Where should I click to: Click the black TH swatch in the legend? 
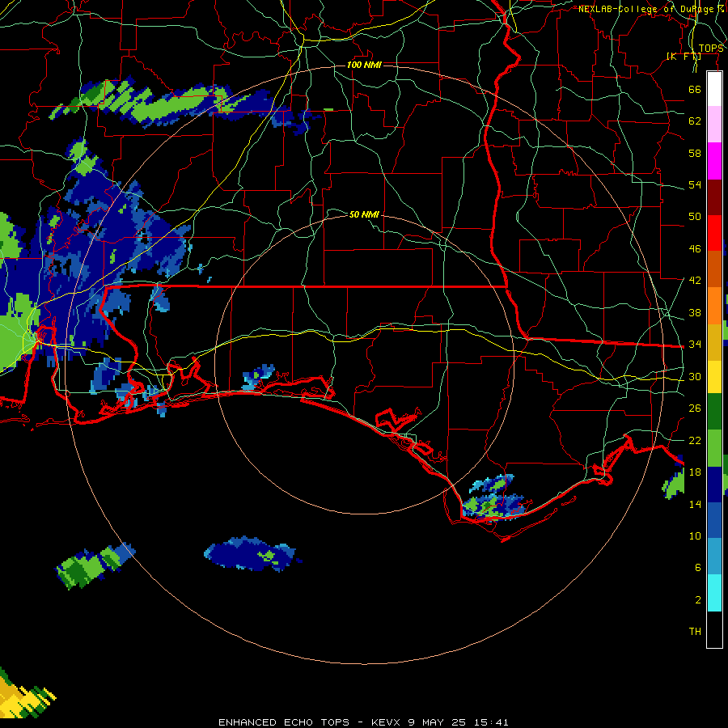click(x=714, y=629)
